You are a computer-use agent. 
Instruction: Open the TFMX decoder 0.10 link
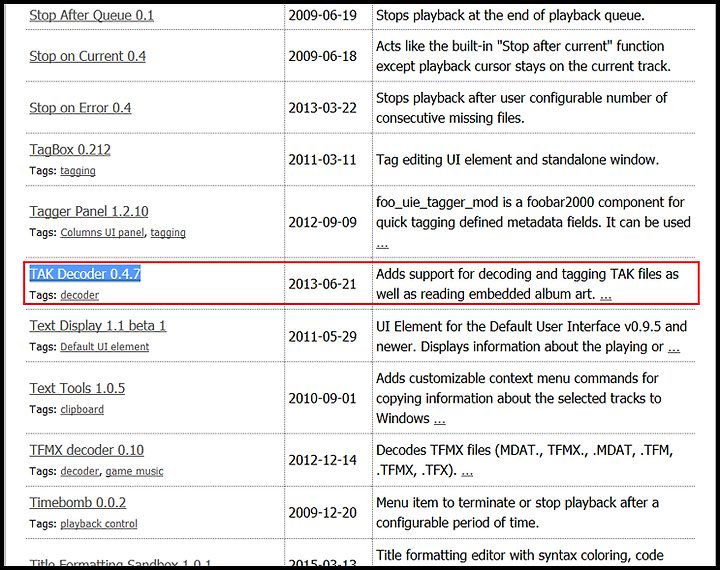point(87,450)
